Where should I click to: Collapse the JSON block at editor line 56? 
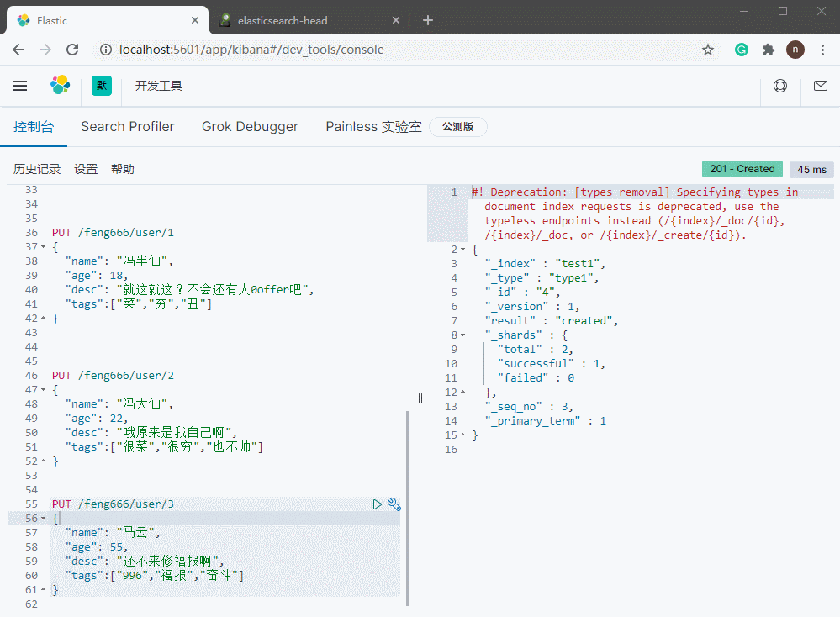pyautogui.click(x=44, y=519)
